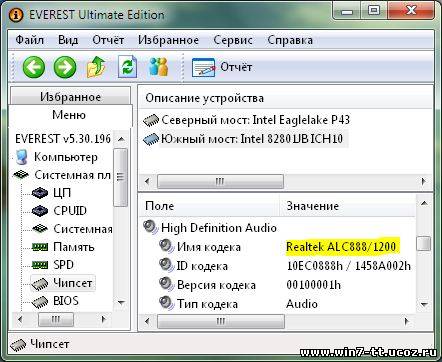Select Чипсет in the tree
This screenshot has height=362, width=442.
click(x=73, y=283)
